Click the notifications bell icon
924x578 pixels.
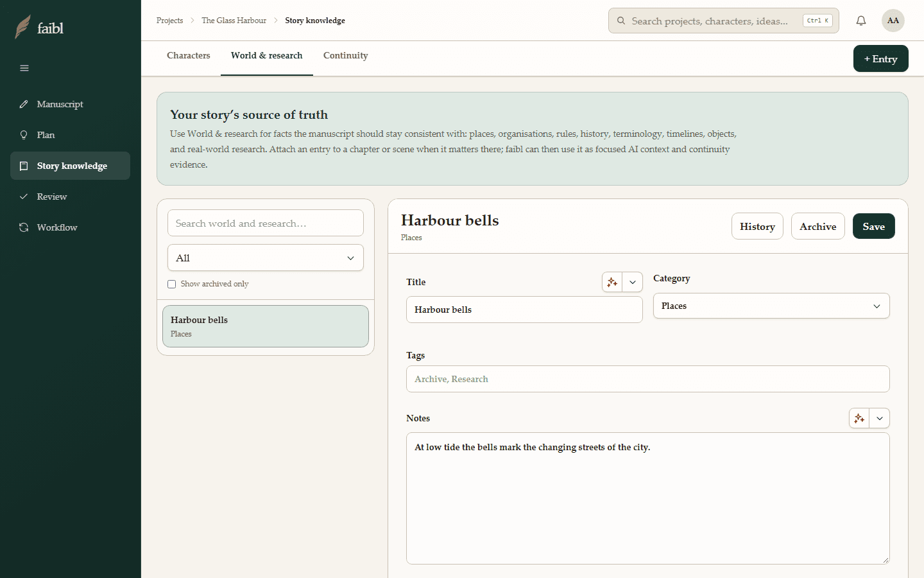pyautogui.click(x=861, y=21)
